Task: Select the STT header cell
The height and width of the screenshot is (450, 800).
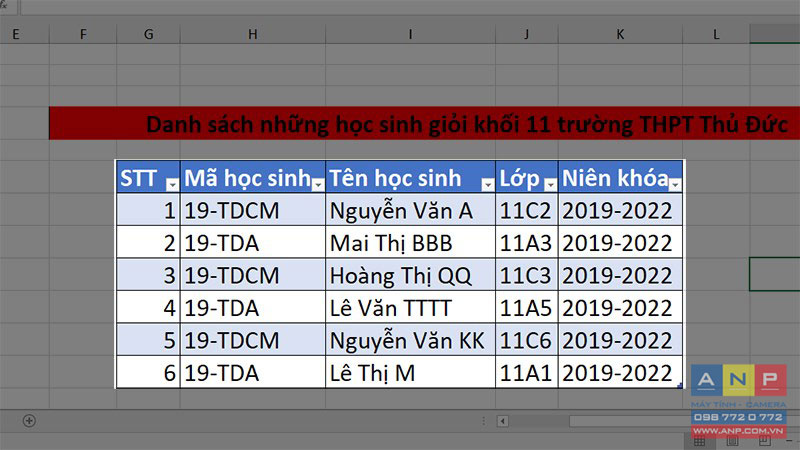Action: click(x=148, y=177)
